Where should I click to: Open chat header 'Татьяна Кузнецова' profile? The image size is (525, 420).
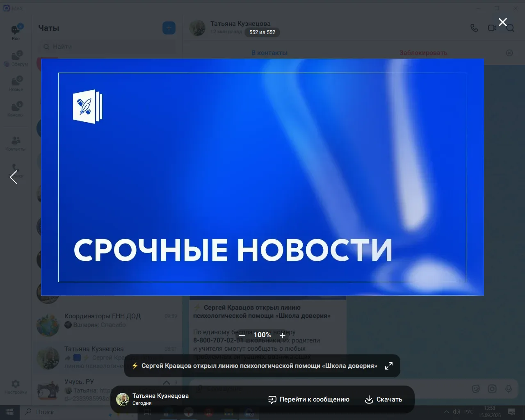pos(240,24)
